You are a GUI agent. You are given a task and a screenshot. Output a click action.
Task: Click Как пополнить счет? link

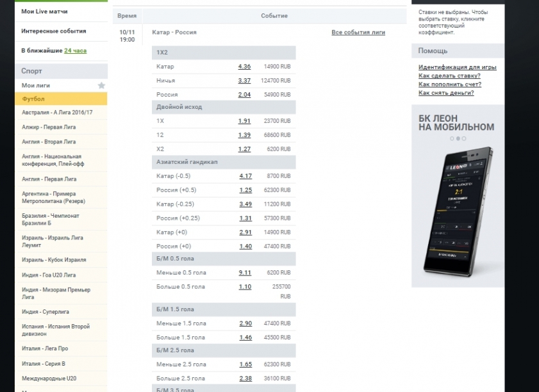(449, 84)
